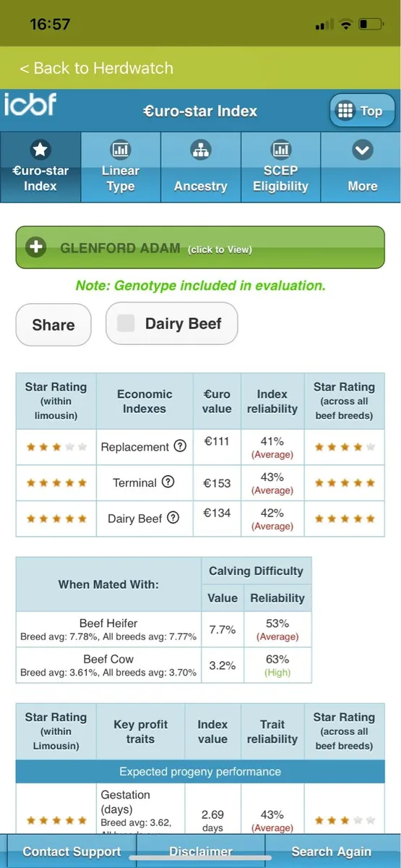Tick the Dairy Beef checkbox
401x868 pixels.
click(x=126, y=323)
